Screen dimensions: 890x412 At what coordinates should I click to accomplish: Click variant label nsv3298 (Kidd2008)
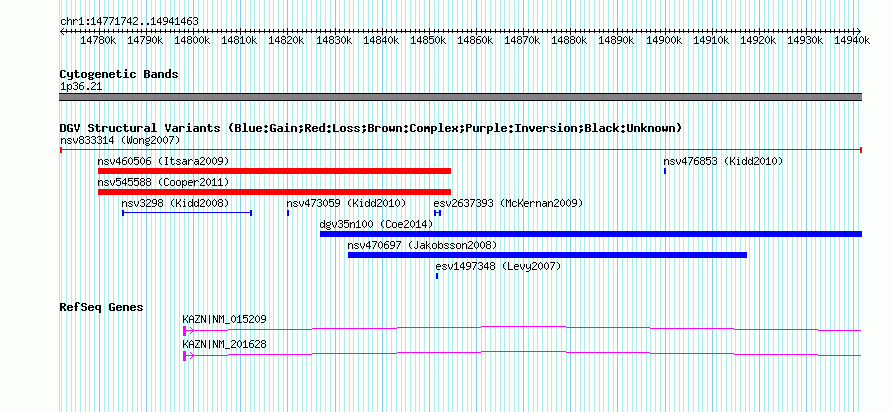click(175, 203)
